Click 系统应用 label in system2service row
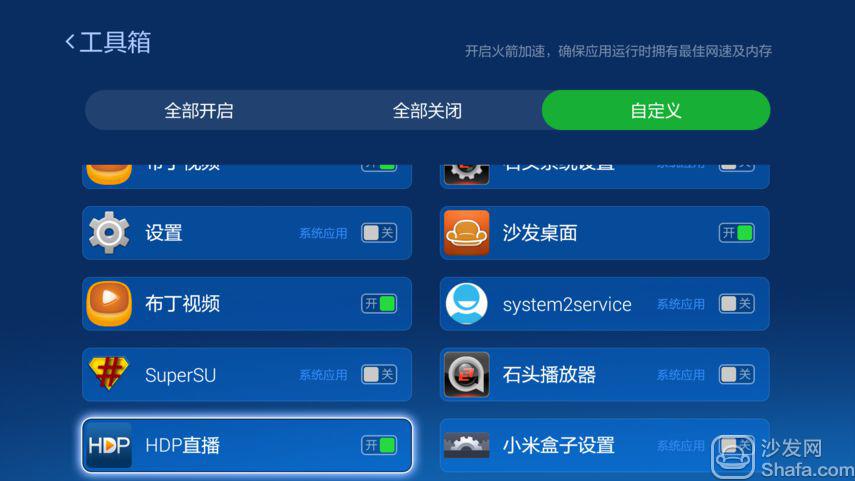Screen dimensions: 855x481 coord(681,304)
